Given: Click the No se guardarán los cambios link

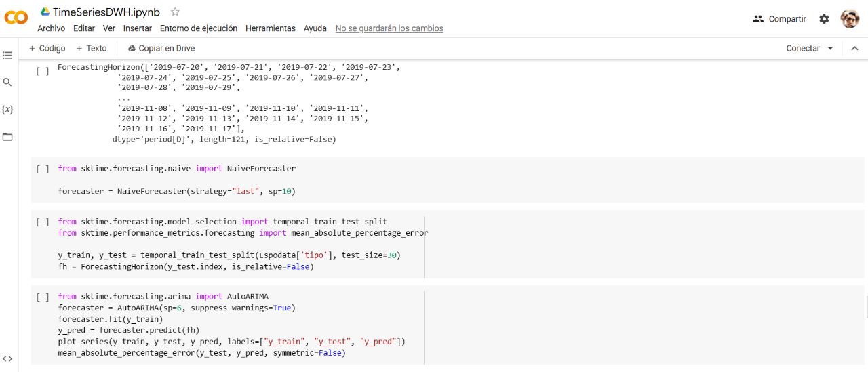Looking at the screenshot, I should coord(389,28).
